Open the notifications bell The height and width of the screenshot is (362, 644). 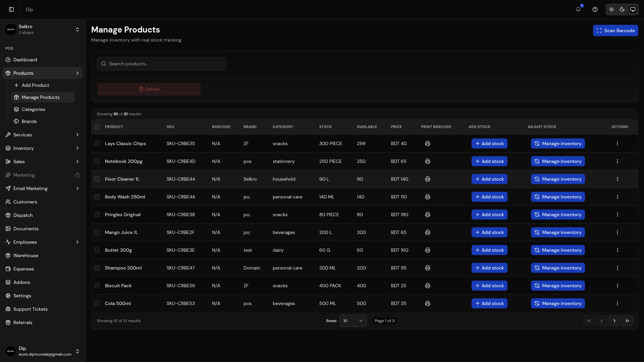[578, 9]
